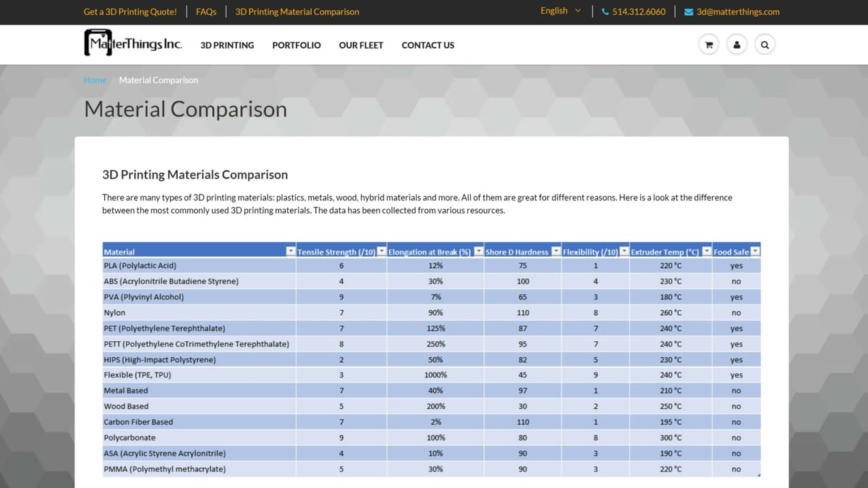Select the Metal Based cell
The width and height of the screenshot is (868, 488).
point(199,390)
